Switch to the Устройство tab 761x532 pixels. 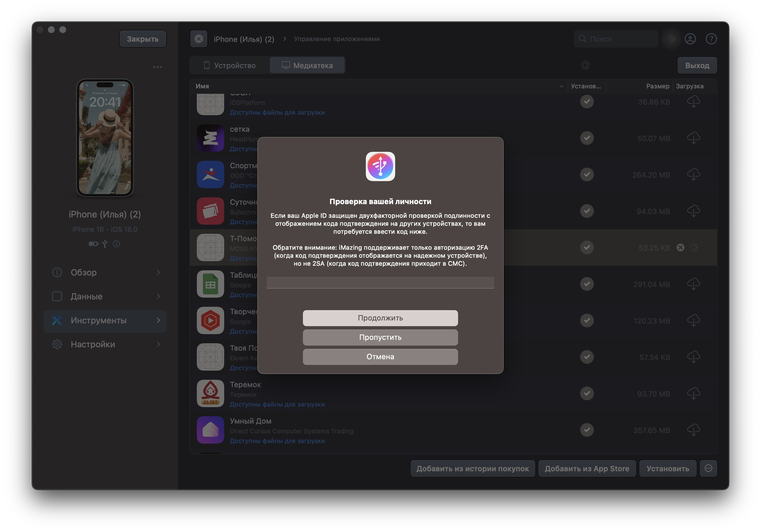pyautogui.click(x=230, y=65)
